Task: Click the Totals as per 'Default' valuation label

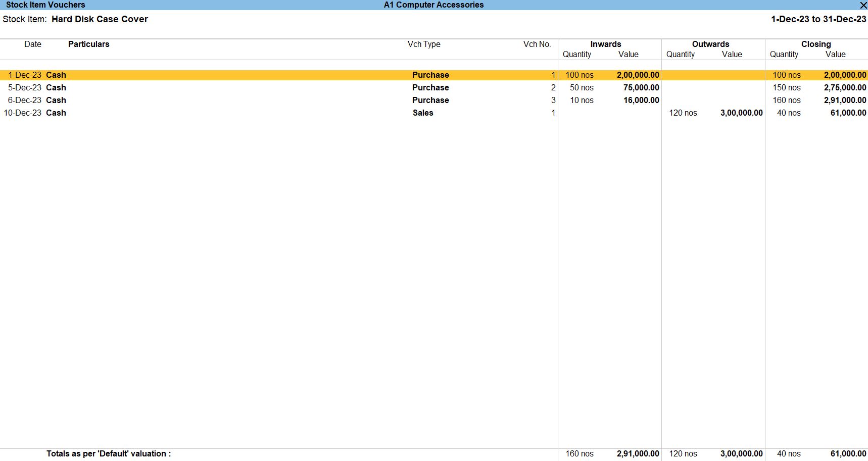Action: point(109,453)
